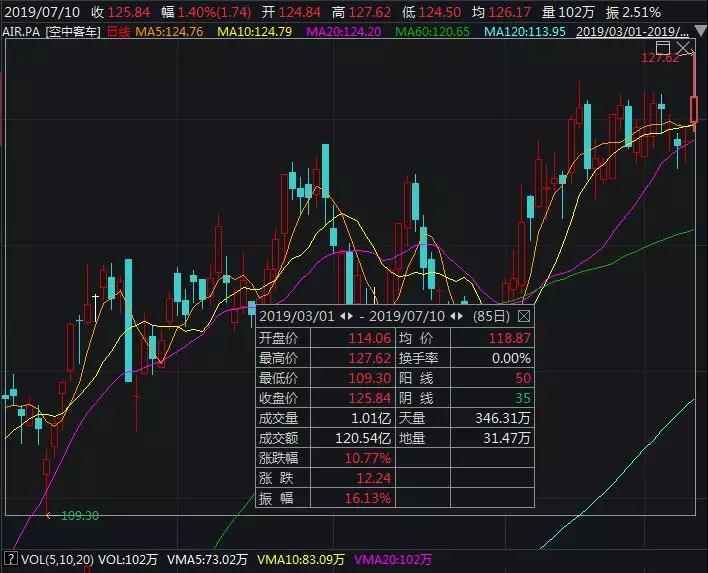The image size is (708, 573).
Task: Click the VMA5:73.02万 label
Action: (x=207, y=559)
